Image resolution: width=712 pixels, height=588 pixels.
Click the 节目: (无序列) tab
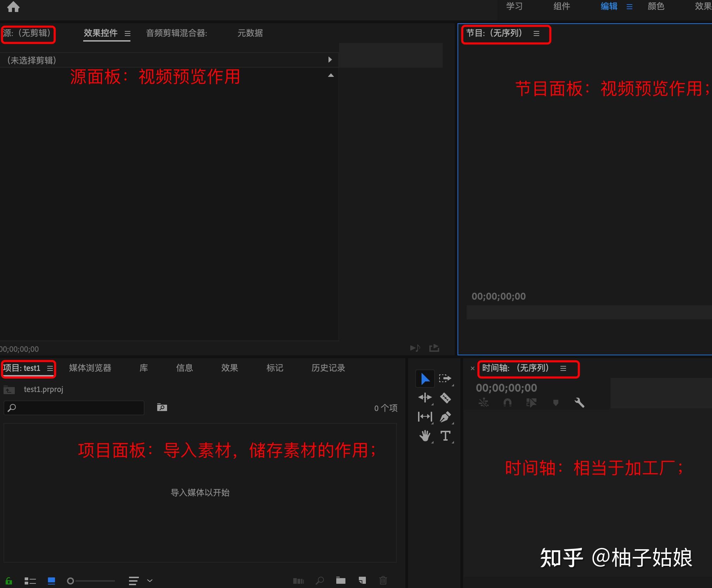click(x=494, y=33)
